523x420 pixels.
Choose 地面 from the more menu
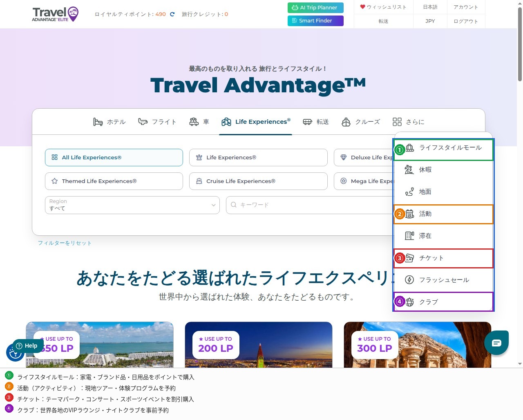coord(444,192)
